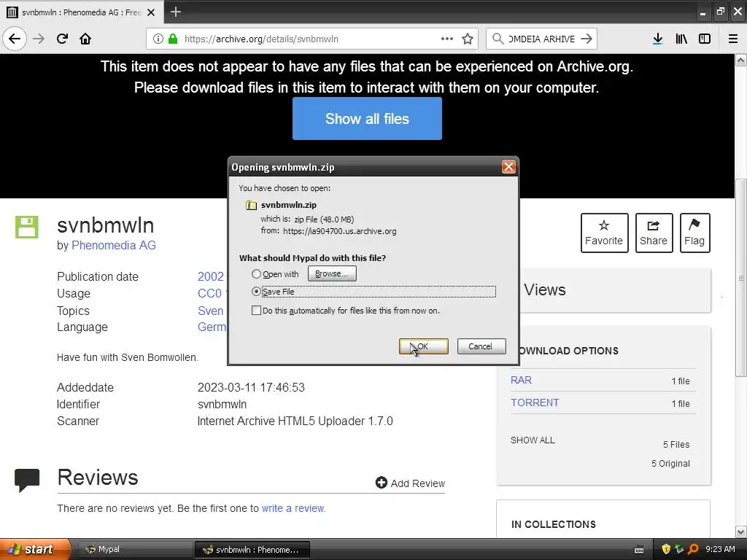Viewport: 747px width, 560px height.
Task: Click the Mypal taskbar button
Action: point(134,550)
